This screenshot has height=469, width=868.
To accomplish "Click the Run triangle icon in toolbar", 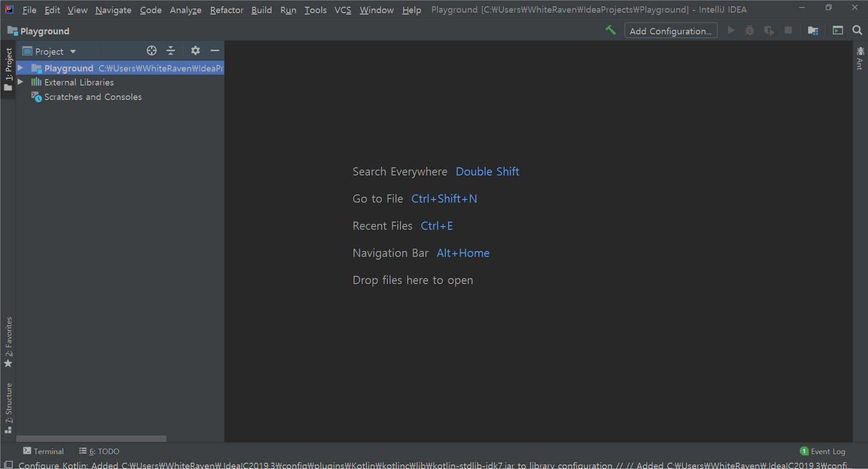I will [x=731, y=30].
